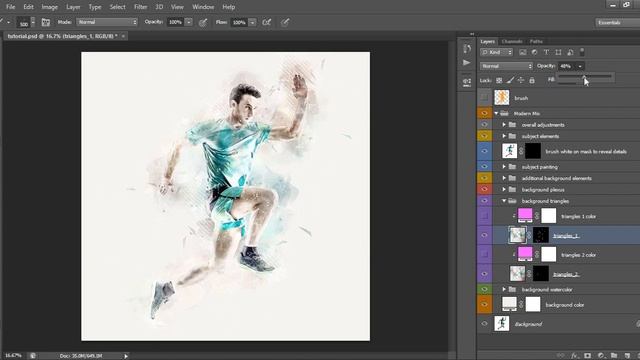
Task: Toggle pressure for size icon
Action: [x=285, y=22]
